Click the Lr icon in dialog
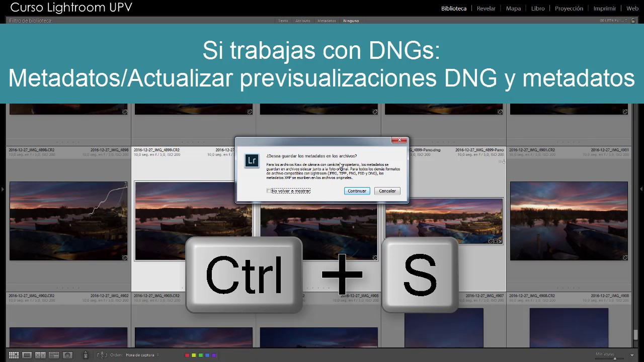The width and height of the screenshot is (644, 362). pyautogui.click(x=252, y=161)
